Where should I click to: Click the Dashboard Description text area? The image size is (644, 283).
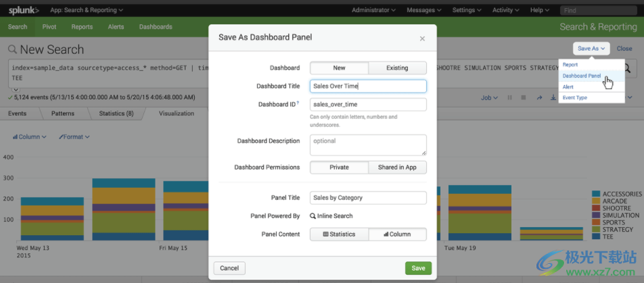pyautogui.click(x=368, y=145)
